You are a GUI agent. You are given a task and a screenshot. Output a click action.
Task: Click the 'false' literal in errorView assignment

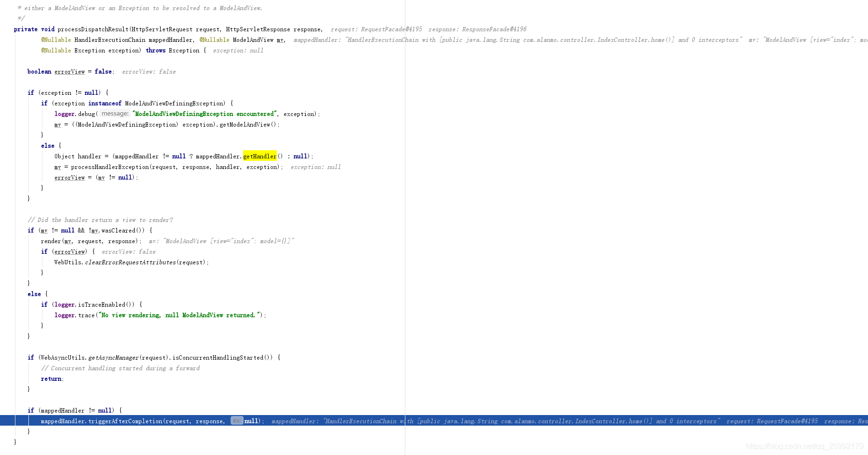pos(103,72)
